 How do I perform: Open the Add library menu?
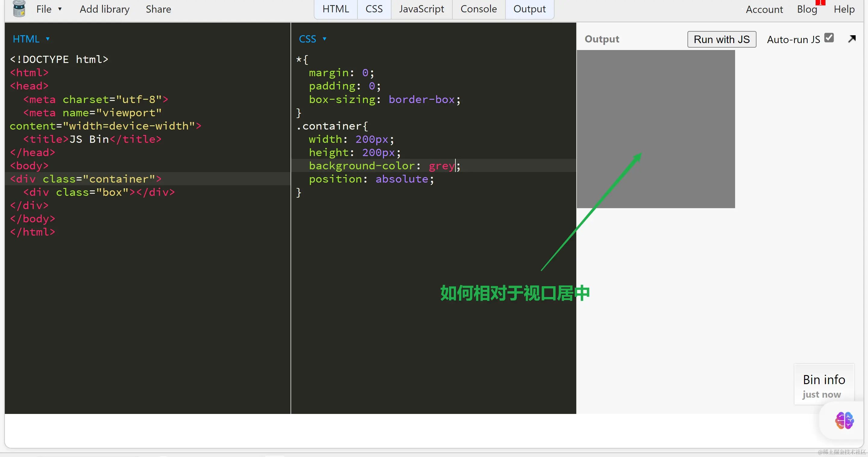pyautogui.click(x=105, y=9)
